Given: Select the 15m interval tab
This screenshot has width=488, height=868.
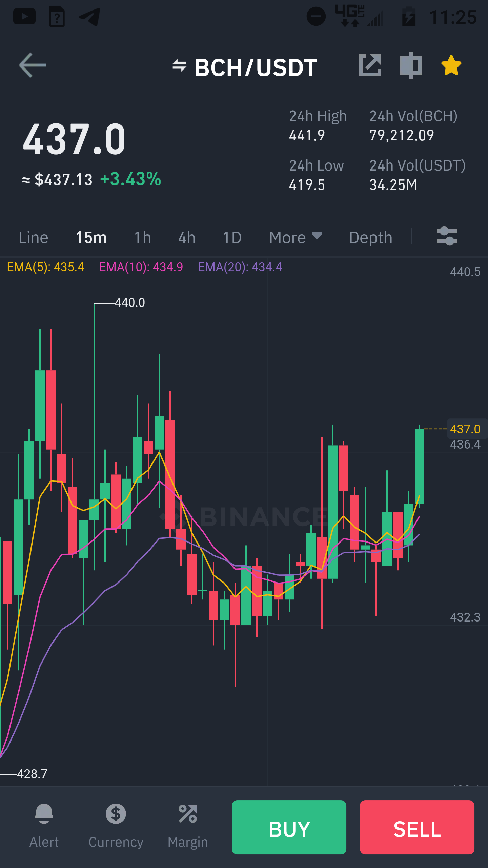Looking at the screenshot, I should coord(91,237).
